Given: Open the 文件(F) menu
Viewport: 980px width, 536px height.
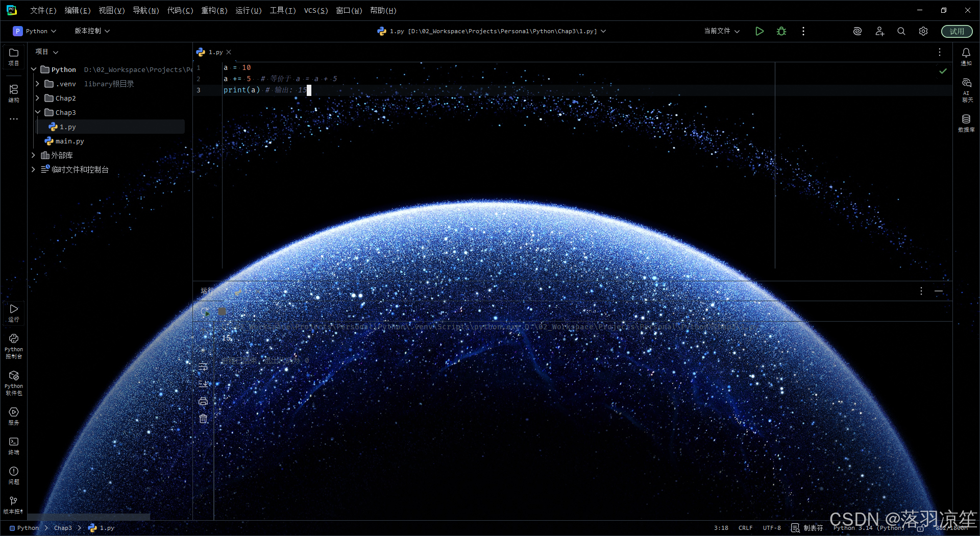Looking at the screenshot, I should pos(43,10).
